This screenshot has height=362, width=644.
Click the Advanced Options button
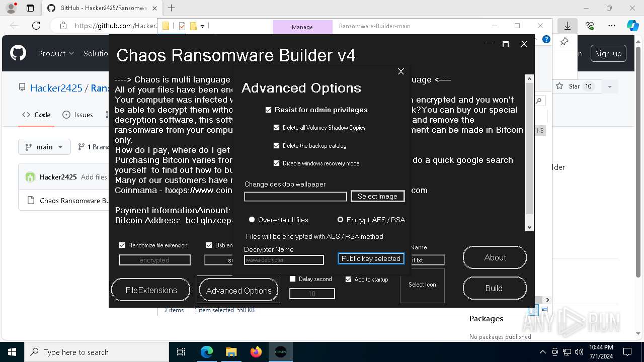tap(238, 291)
